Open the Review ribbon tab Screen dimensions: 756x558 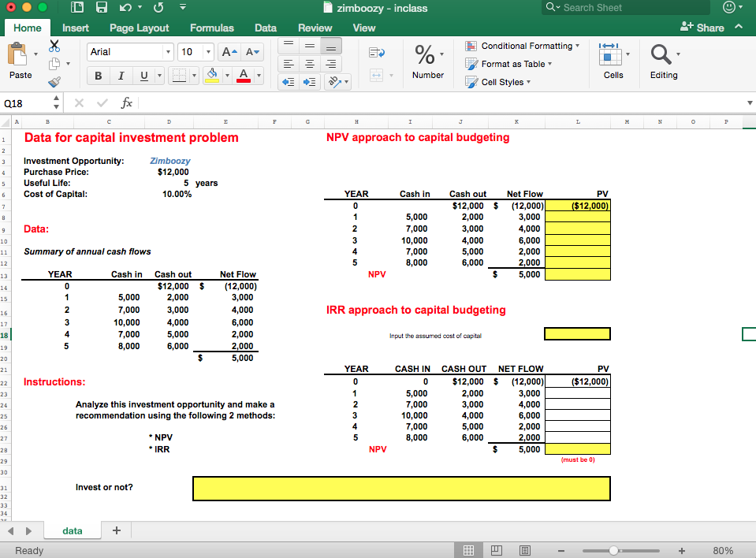pyautogui.click(x=315, y=28)
